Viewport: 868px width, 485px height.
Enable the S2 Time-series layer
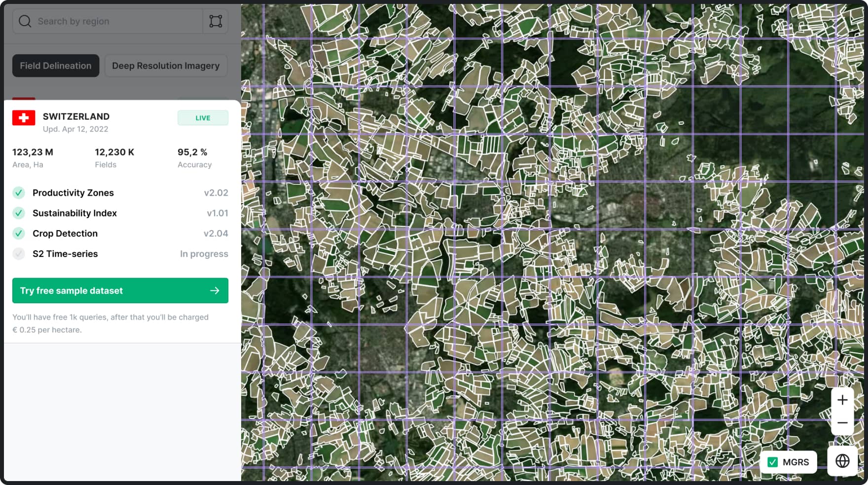18,254
